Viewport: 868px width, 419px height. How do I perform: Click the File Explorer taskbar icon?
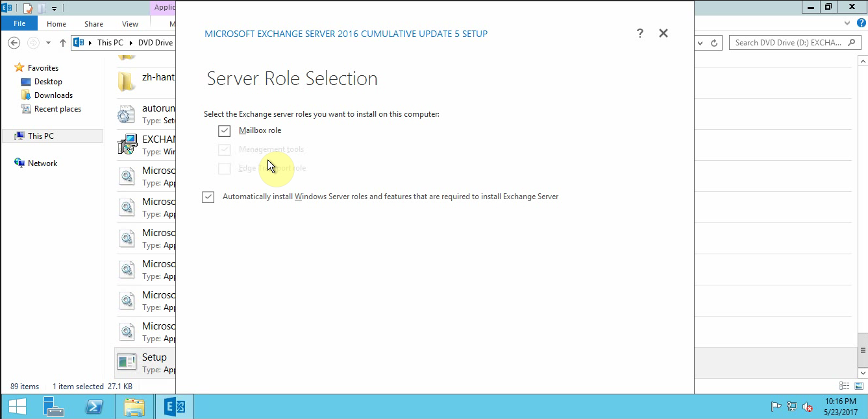(x=134, y=407)
